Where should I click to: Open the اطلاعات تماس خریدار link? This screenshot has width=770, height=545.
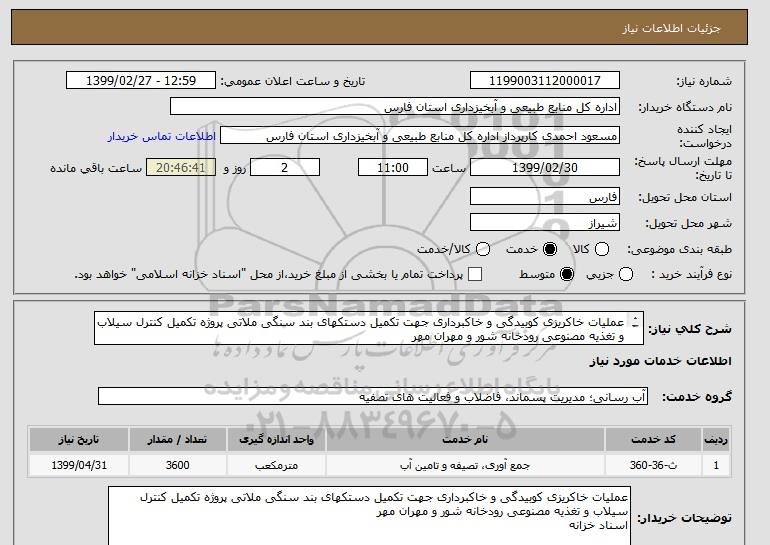162,136
